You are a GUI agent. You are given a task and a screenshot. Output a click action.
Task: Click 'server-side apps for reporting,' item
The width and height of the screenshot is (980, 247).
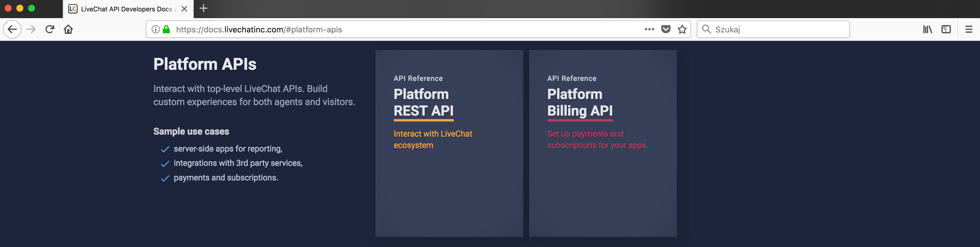tap(228, 149)
